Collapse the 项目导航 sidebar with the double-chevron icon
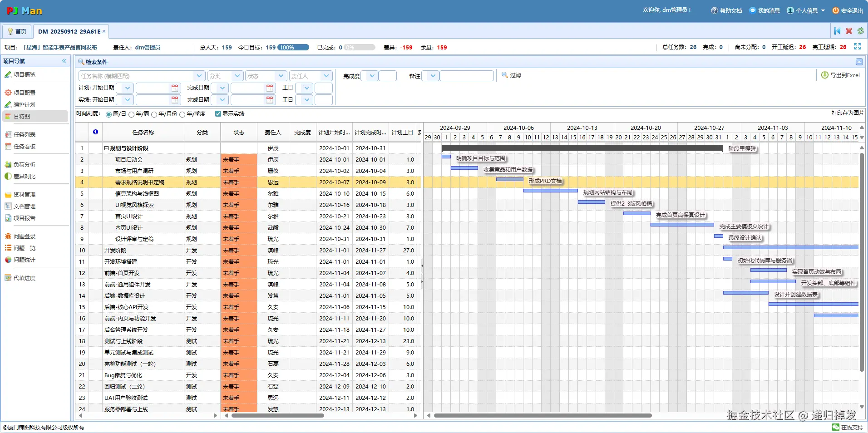Image resolution: width=868 pixels, height=433 pixels. click(64, 61)
